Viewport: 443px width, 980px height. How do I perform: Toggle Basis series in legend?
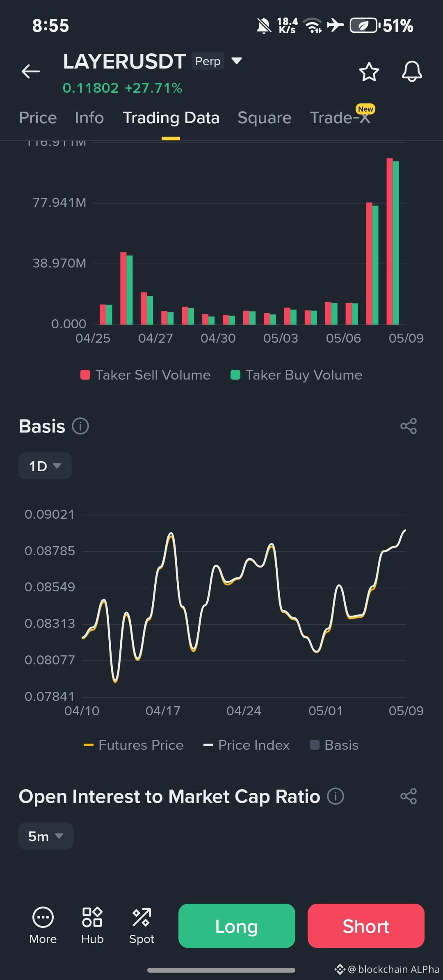coord(334,745)
